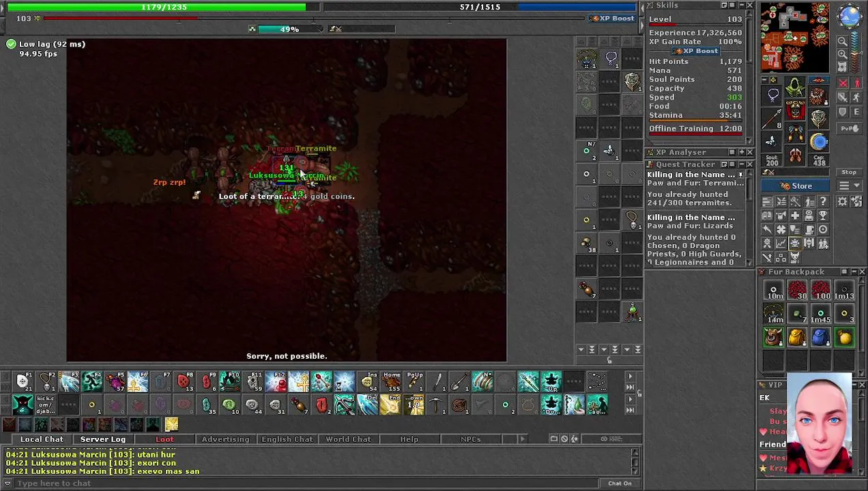Screen dimensions: 868x491
Task: Use the crossbow icon in action bar
Action: (x=344, y=404)
